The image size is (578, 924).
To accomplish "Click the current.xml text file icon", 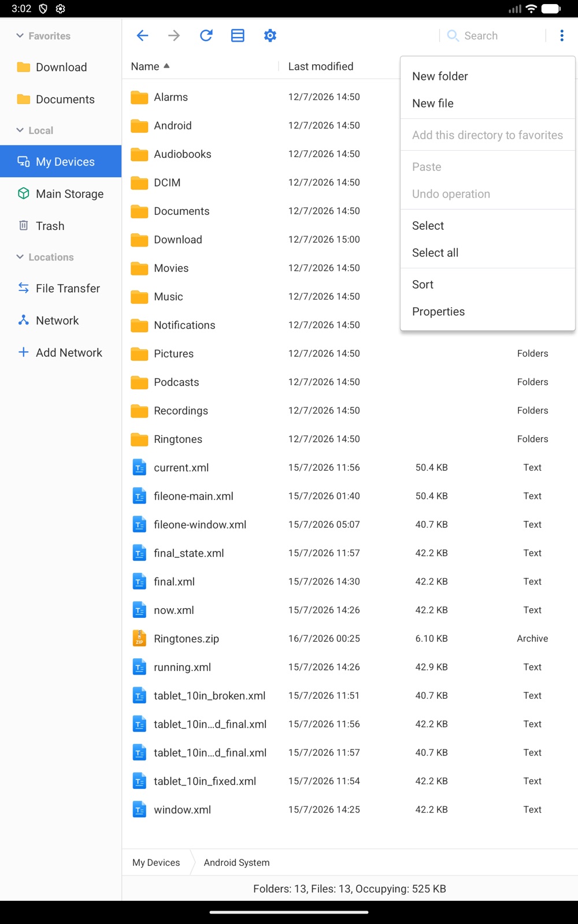I will point(139,468).
